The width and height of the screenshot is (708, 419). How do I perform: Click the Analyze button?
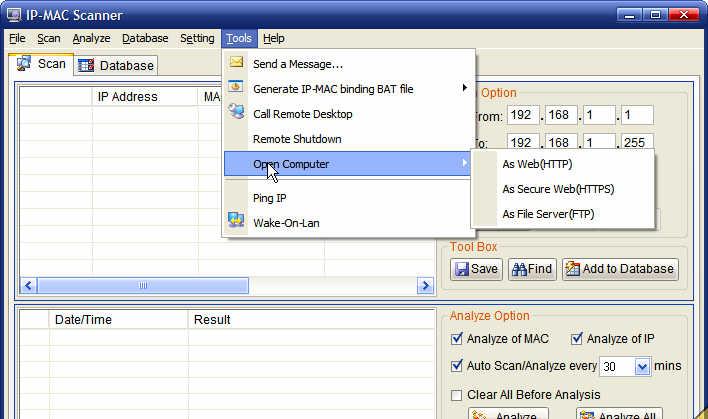[x=508, y=414]
